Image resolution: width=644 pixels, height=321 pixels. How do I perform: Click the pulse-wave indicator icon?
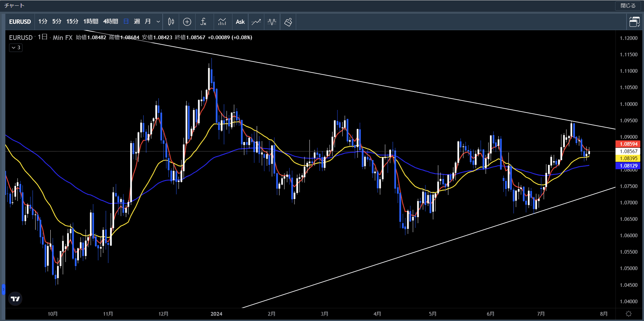pos(272,22)
